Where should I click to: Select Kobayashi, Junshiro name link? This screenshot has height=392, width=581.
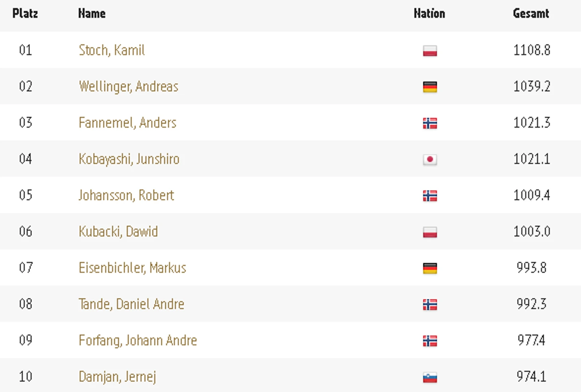(129, 159)
